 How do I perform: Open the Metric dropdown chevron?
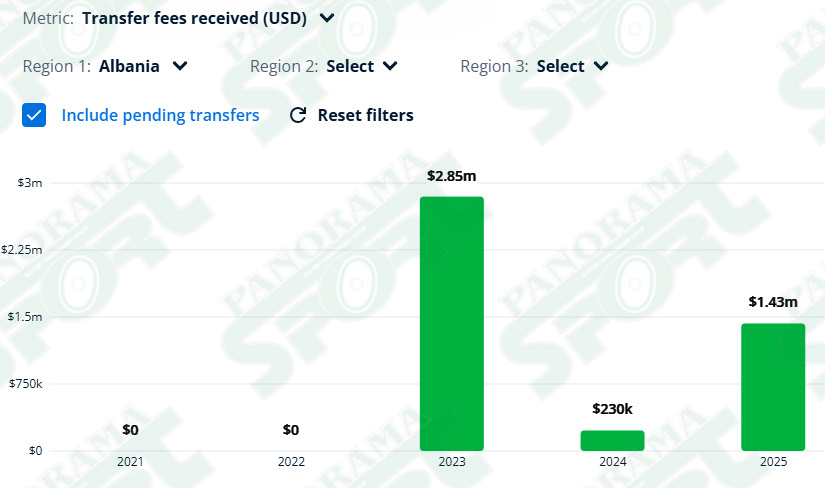tap(327, 18)
